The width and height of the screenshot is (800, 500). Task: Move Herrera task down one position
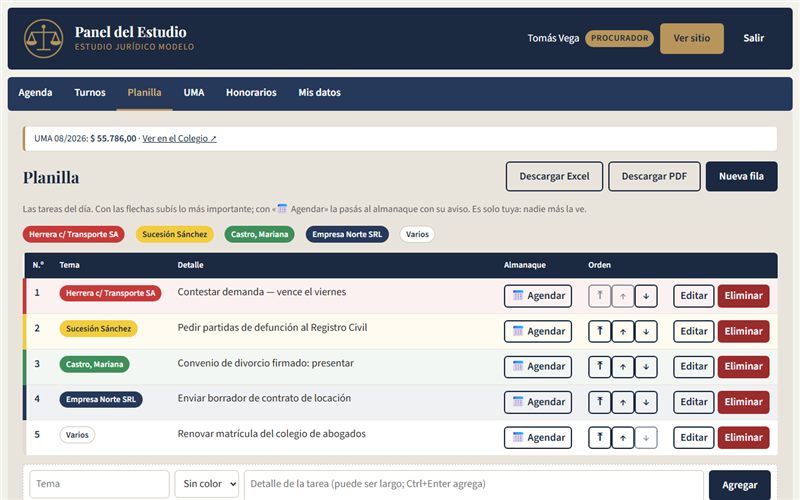646,296
